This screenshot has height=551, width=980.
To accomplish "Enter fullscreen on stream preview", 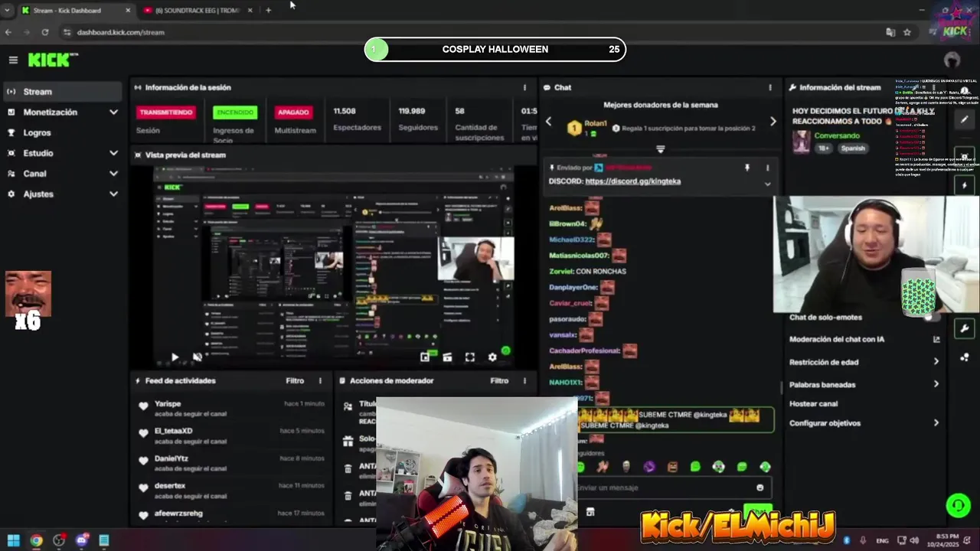I will click(x=470, y=357).
